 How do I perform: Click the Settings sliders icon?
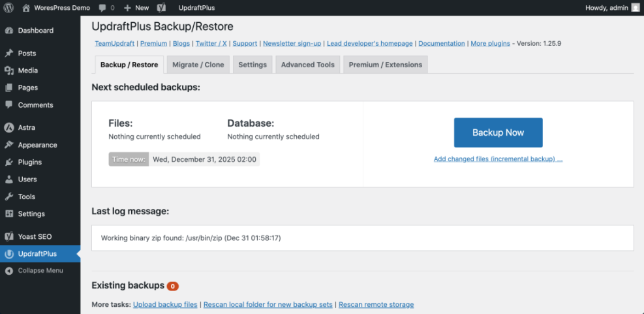tap(9, 213)
